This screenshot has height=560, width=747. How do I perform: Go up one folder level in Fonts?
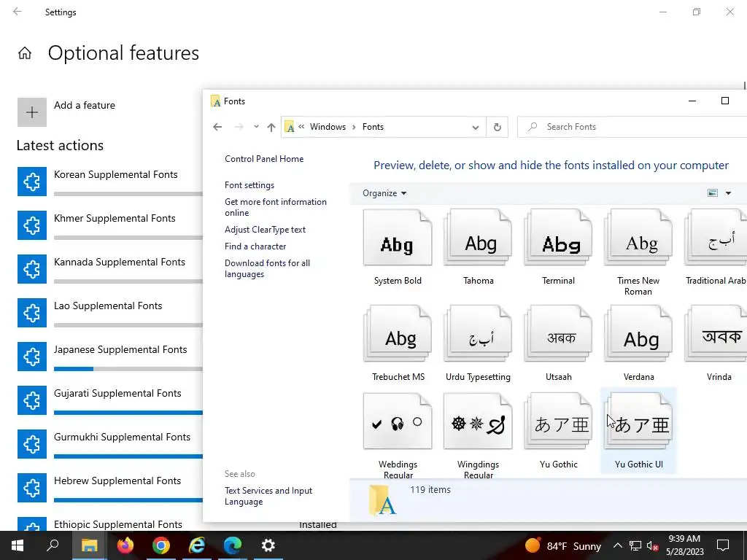click(271, 127)
